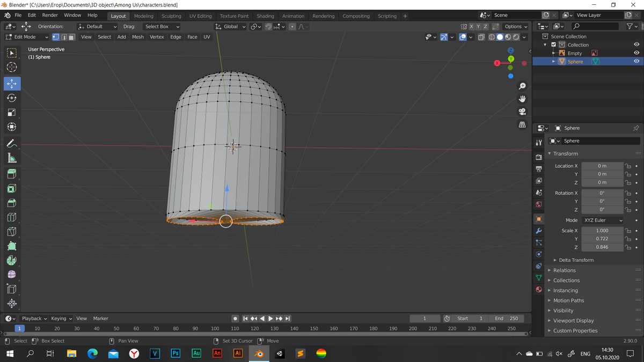644x362 pixels.
Task: Toggle Location X lock icon
Action: pyautogui.click(x=627, y=166)
